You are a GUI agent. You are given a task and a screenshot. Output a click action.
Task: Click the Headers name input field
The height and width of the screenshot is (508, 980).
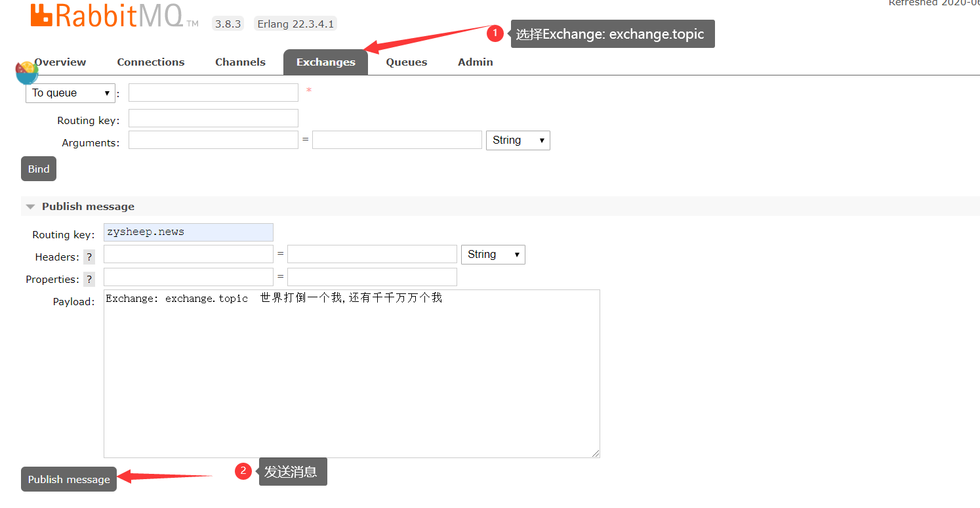[x=188, y=254]
